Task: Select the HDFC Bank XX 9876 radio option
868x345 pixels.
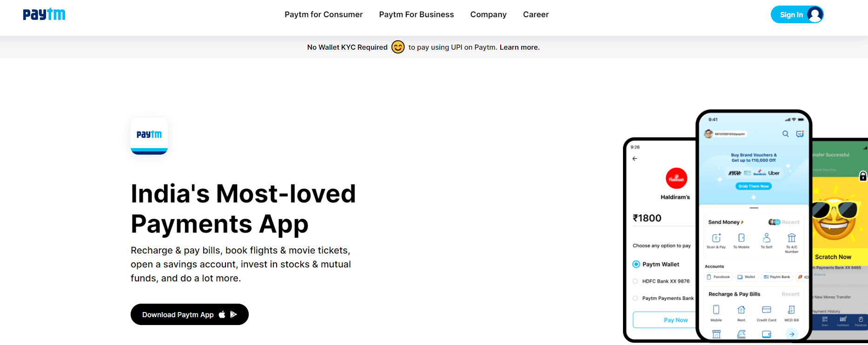Action: click(635, 281)
